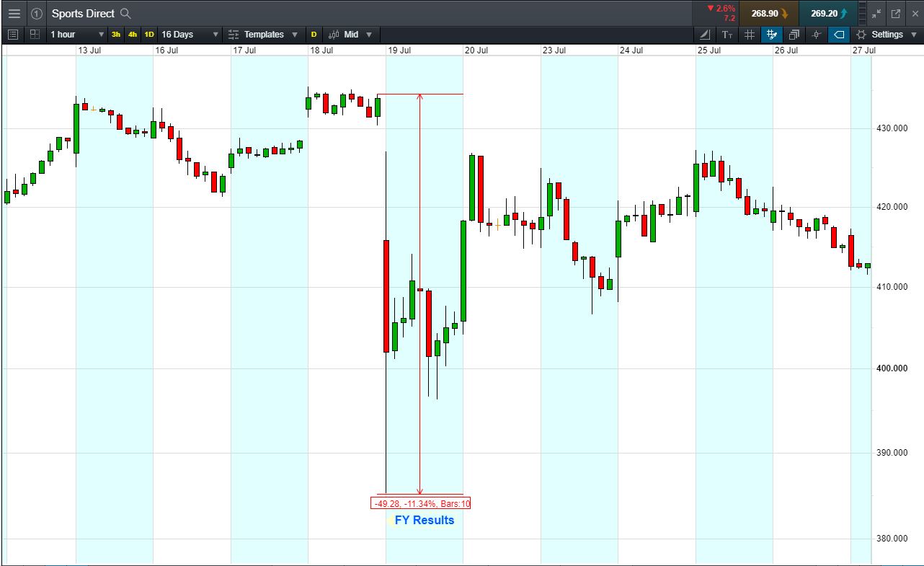Toggle the highlighted price label tag icon
The width and height of the screenshot is (924, 566).
839,35
